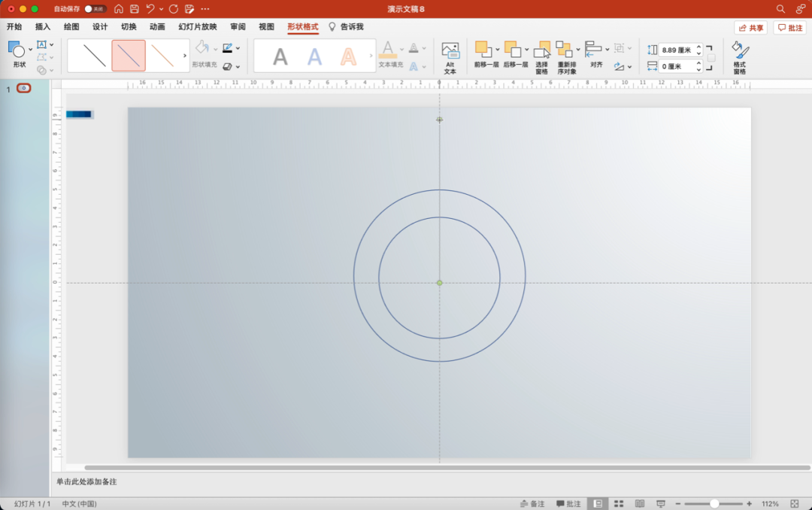
Task: Click the shape height field 8.89 厘米
Action: (677, 50)
